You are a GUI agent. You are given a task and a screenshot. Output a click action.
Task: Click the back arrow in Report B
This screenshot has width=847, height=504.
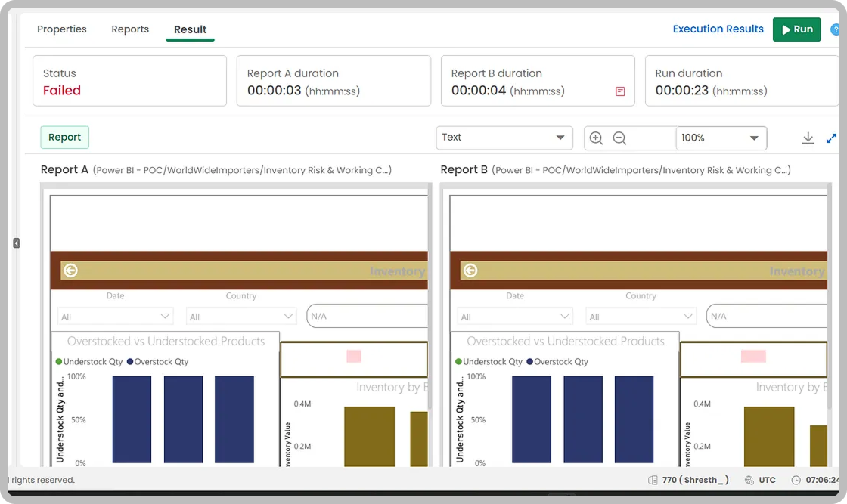tap(470, 271)
